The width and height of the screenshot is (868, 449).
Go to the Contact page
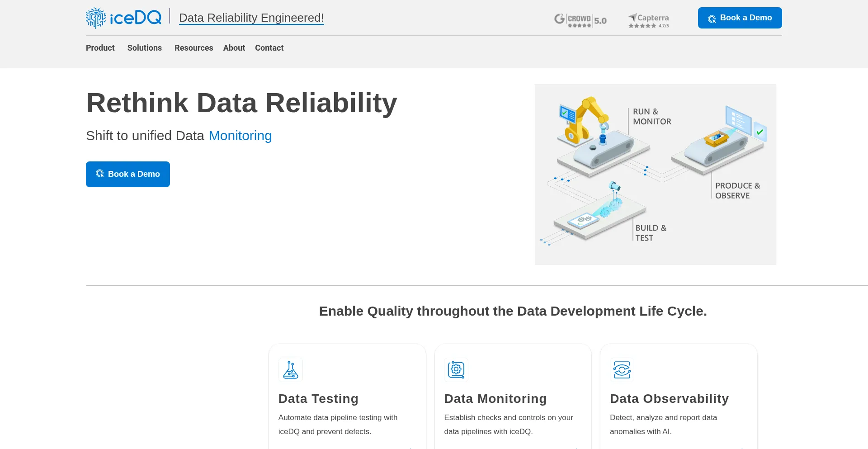[269, 48]
